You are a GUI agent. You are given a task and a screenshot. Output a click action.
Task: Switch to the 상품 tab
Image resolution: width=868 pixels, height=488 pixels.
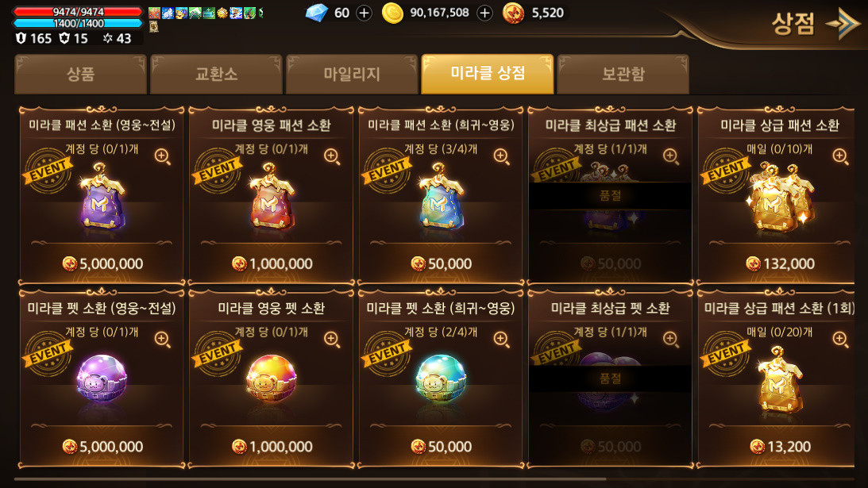(x=80, y=74)
